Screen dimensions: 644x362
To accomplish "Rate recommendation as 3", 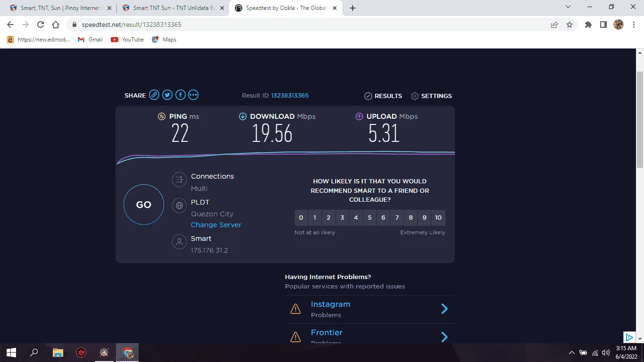I will click(342, 217).
